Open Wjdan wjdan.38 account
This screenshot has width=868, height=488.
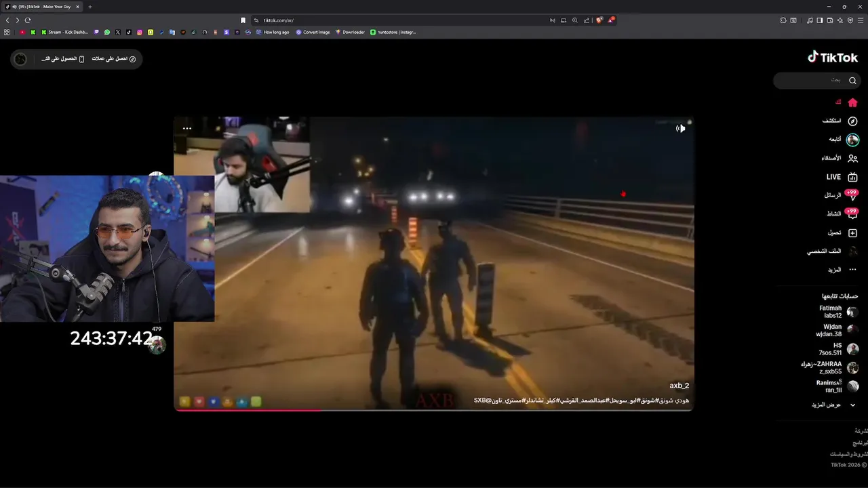[837, 331]
